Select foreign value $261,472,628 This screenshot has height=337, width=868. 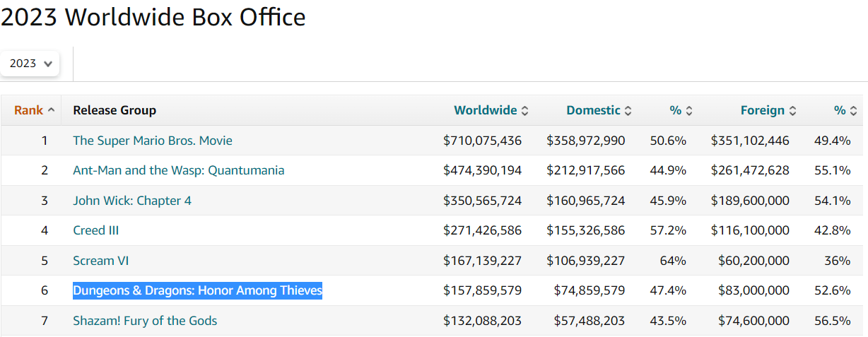click(x=750, y=170)
